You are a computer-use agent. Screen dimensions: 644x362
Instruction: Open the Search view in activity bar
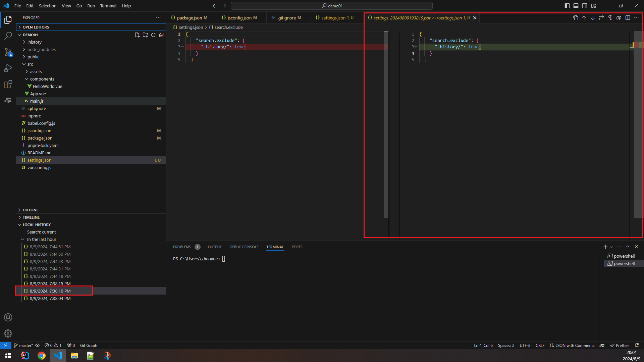click(8, 36)
